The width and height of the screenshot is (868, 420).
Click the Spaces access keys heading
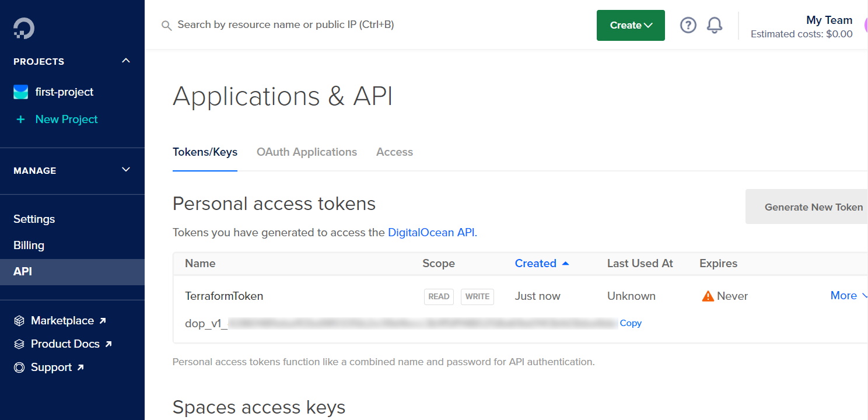pyautogui.click(x=259, y=407)
